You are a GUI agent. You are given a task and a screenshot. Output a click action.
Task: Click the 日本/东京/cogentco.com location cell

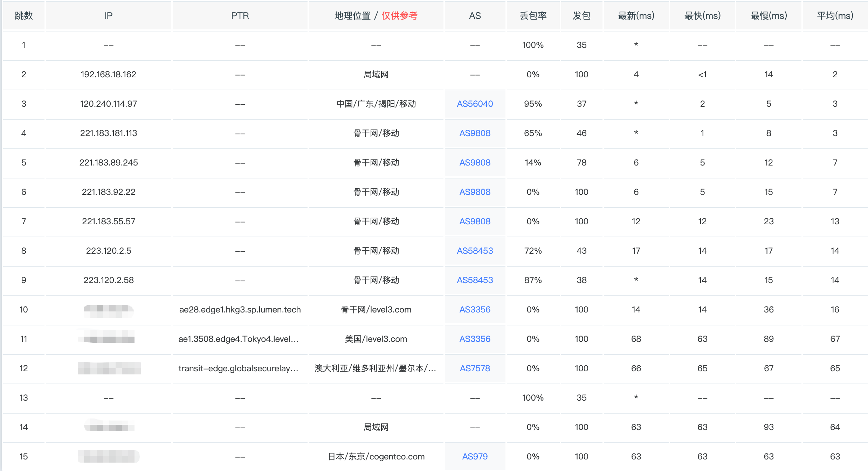click(376, 457)
